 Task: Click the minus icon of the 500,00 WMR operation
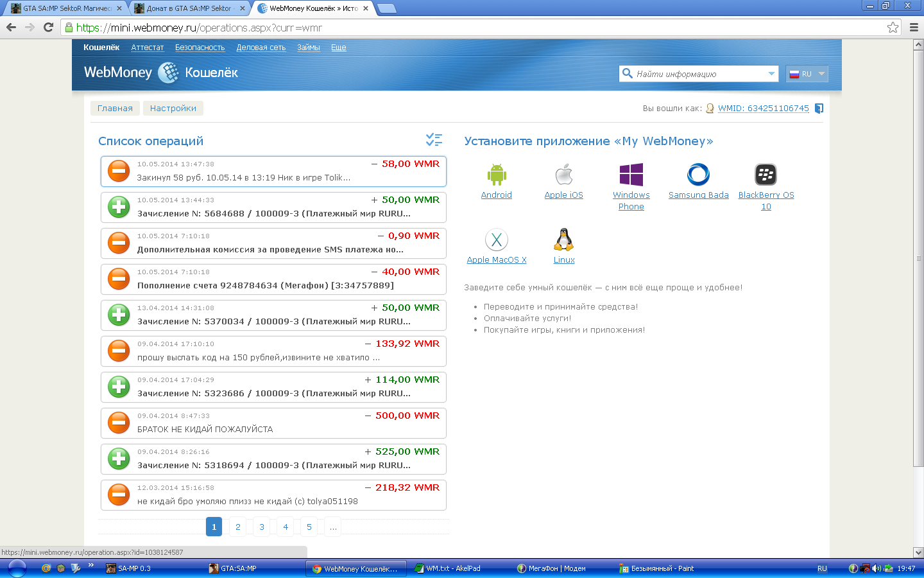[x=119, y=423]
